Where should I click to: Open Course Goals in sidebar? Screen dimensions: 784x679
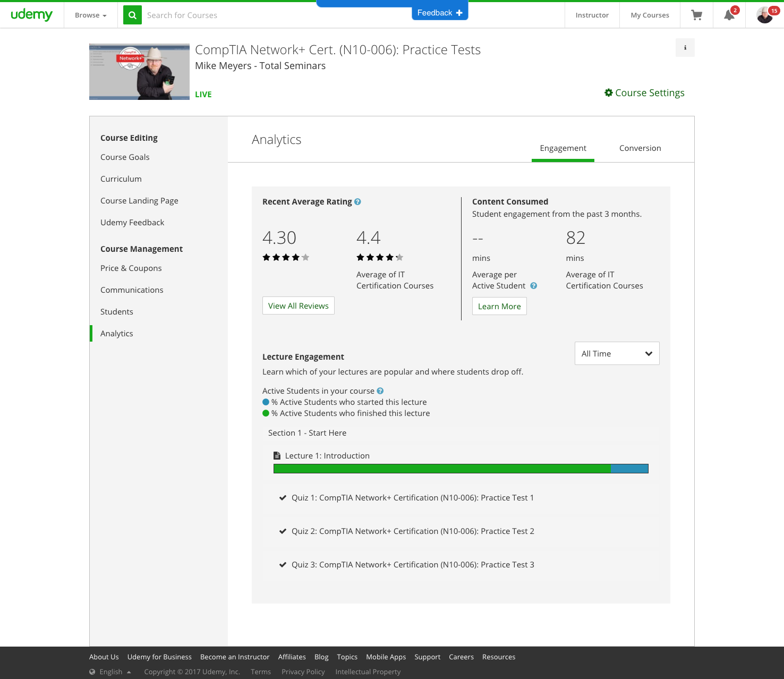tap(125, 157)
